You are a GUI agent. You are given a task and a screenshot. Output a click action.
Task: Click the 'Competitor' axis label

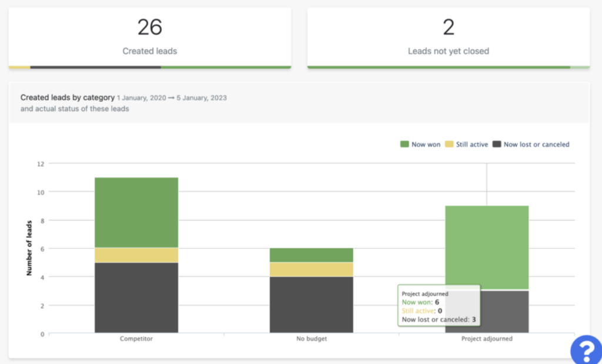pos(136,339)
